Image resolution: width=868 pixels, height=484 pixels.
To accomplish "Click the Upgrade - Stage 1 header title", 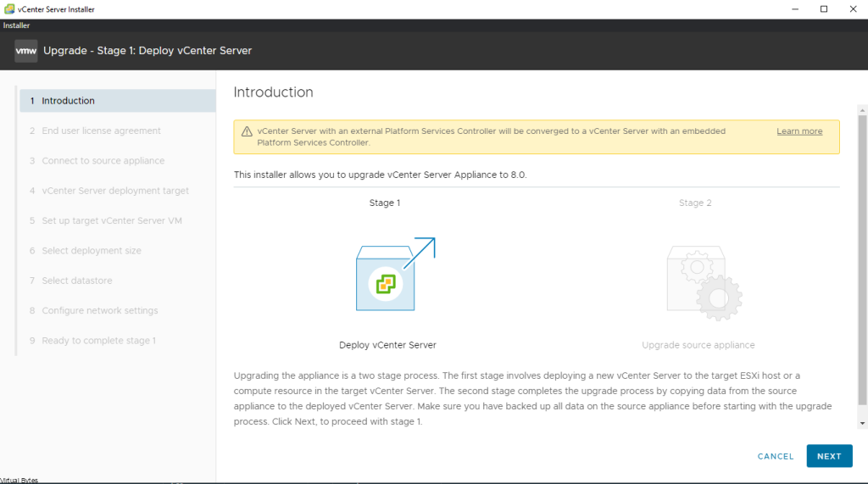I will pos(147,50).
